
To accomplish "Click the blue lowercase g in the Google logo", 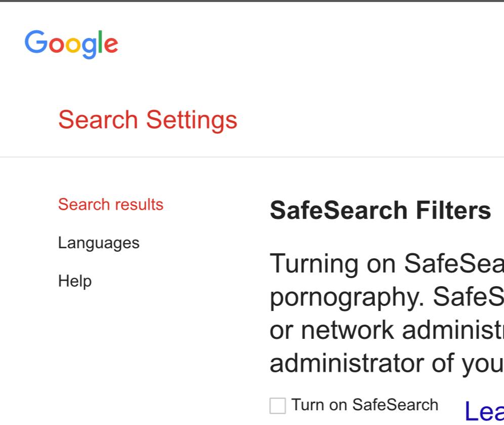I will pyautogui.click(x=89, y=48).
